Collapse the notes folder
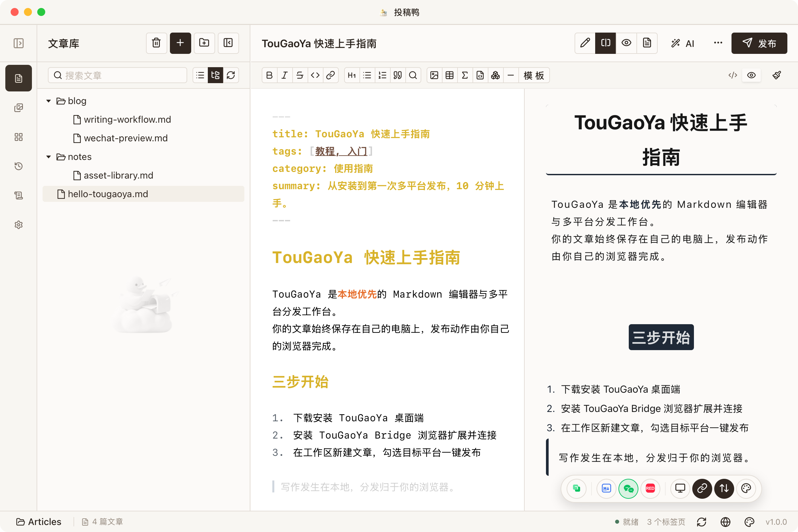Image resolution: width=798 pixels, height=532 pixels. 49,157
